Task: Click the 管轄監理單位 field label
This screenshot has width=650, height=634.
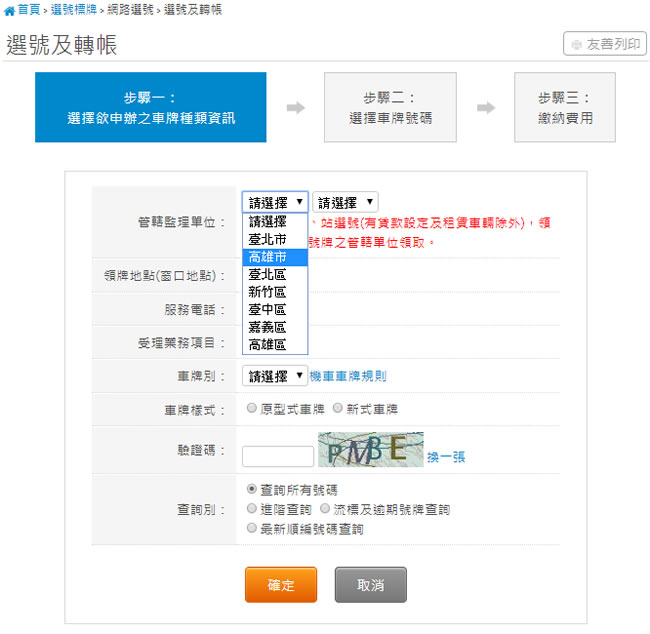Action: tap(181, 222)
